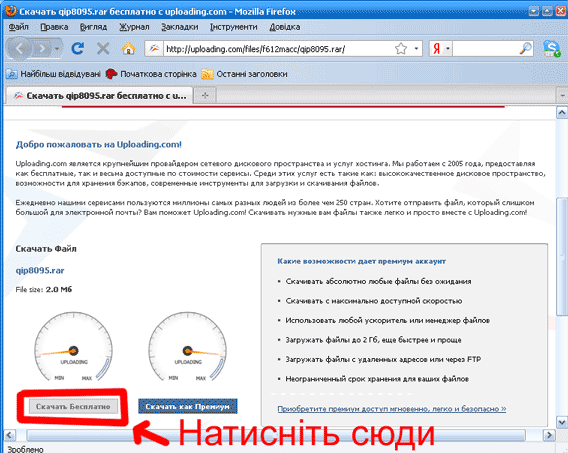Open the Файл menu

point(18,27)
